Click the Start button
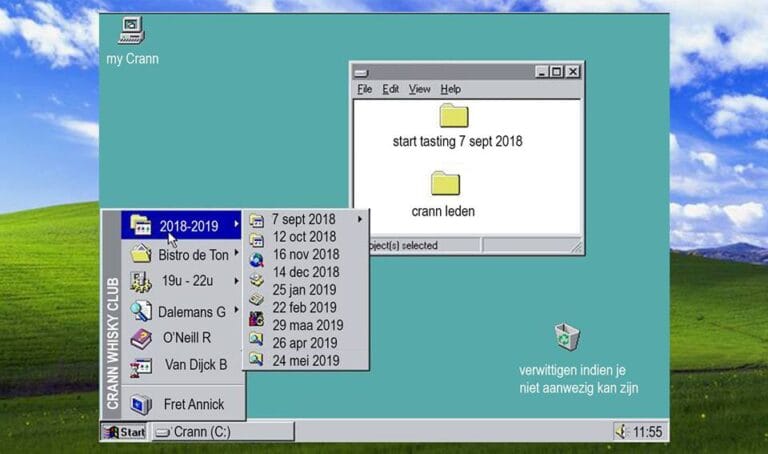768x454 pixels. click(125, 432)
